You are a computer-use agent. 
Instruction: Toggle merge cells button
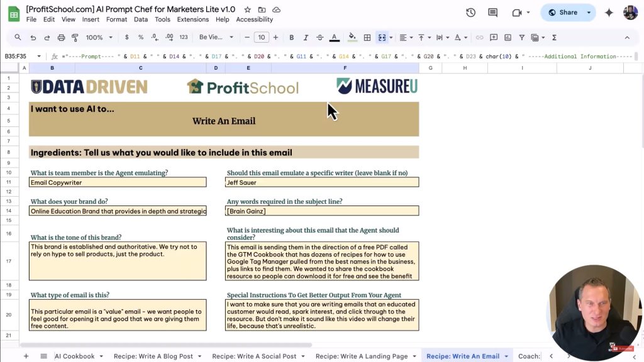point(382,37)
